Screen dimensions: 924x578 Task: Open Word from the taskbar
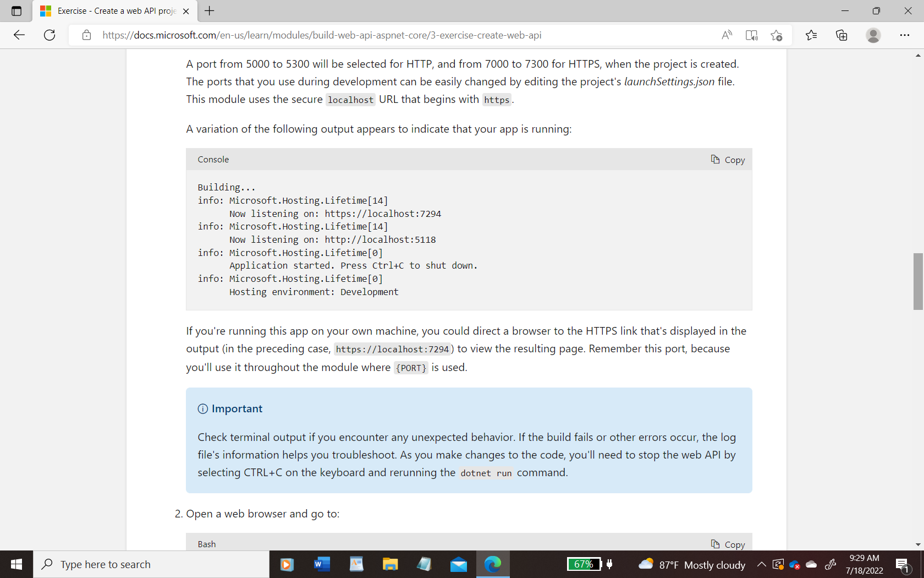[x=322, y=564]
